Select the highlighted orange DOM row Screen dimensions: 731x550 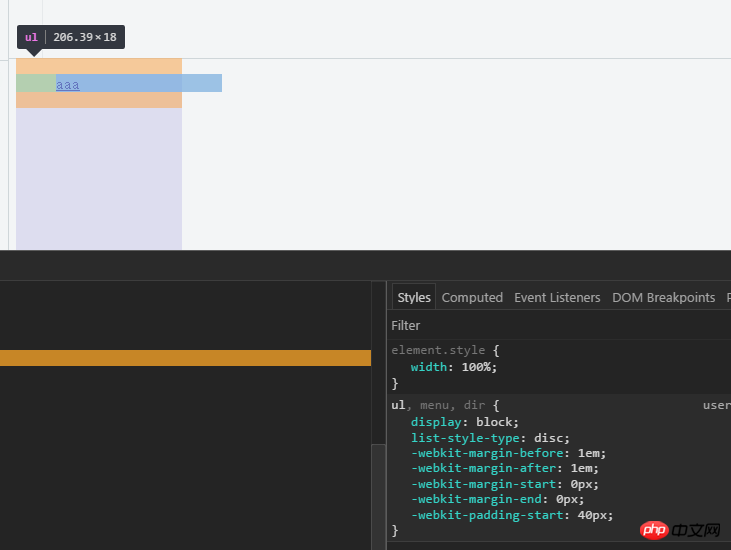point(185,357)
